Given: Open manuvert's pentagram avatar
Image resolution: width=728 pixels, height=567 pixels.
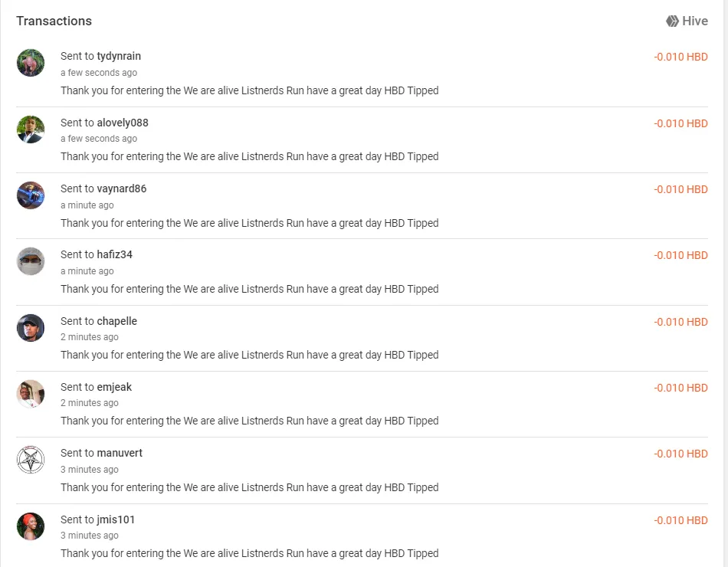Looking at the screenshot, I should tap(31, 460).
